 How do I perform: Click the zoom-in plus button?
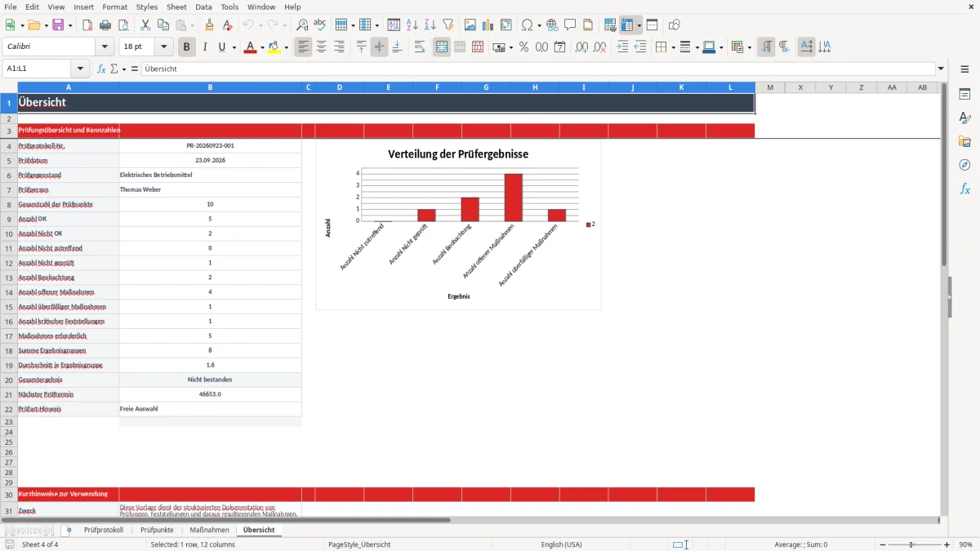(947, 544)
